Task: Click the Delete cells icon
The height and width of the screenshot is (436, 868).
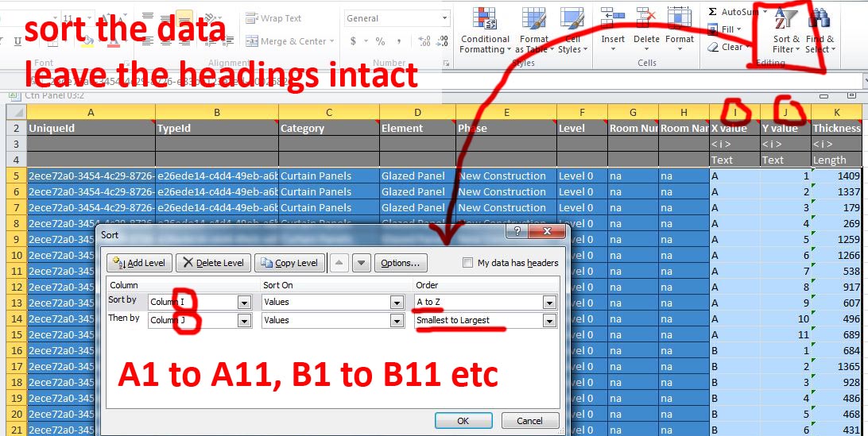Action: (646, 17)
